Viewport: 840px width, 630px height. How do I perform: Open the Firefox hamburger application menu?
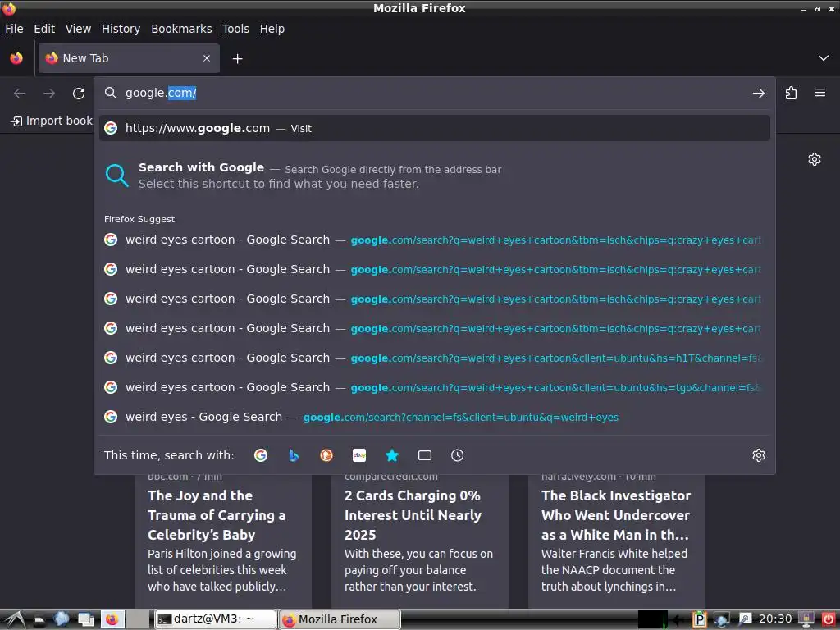820,93
